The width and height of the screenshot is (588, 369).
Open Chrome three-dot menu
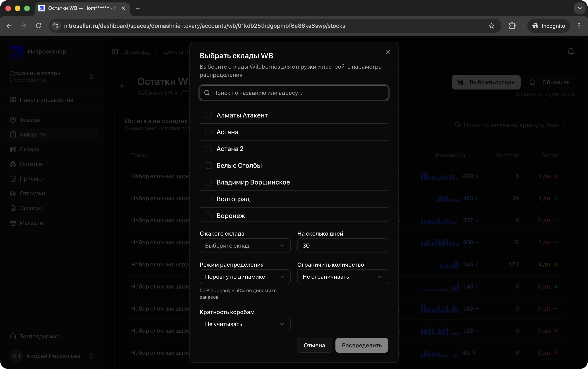pyautogui.click(x=579, y=26)
